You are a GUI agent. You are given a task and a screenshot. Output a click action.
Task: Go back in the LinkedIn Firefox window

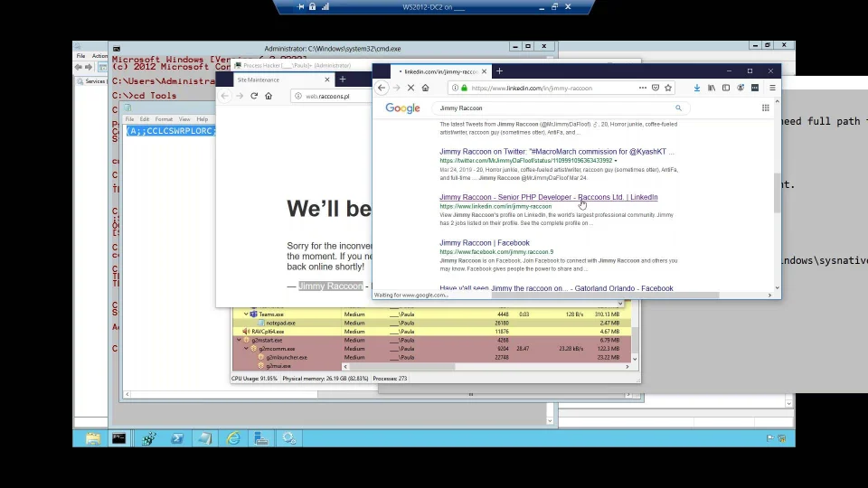pyautogui.click(x=382, y=88)
